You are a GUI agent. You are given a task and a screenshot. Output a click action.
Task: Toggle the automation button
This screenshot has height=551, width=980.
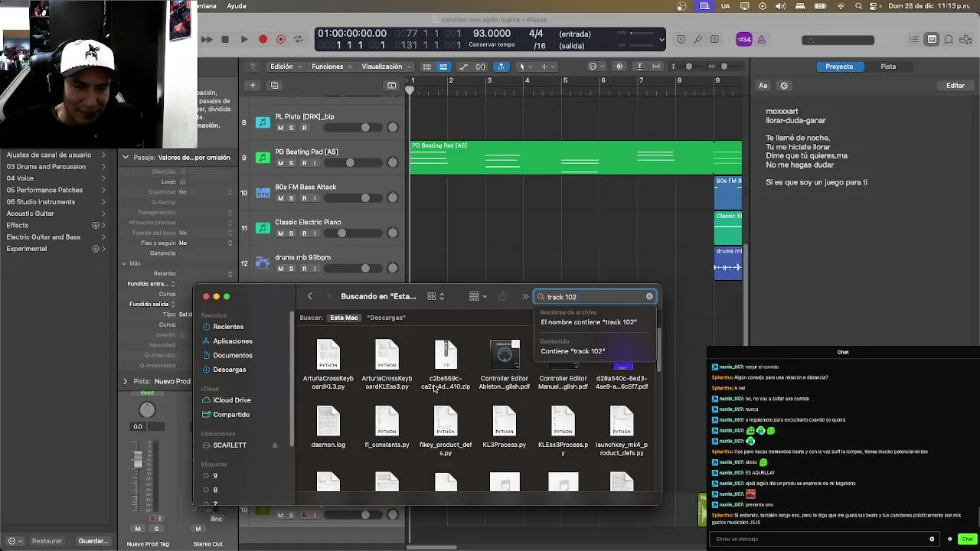click(x=464, y=67)
